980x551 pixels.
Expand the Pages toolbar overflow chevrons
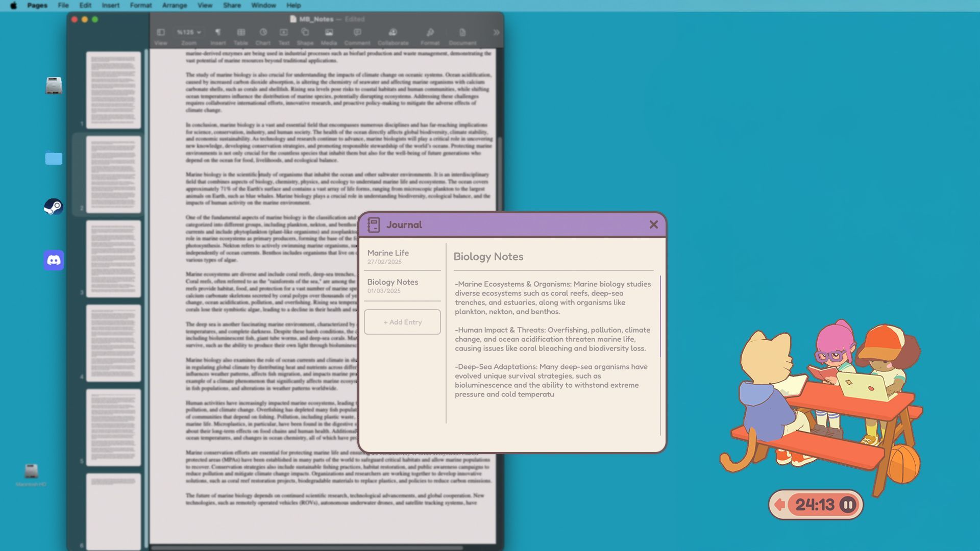(496, 32)
